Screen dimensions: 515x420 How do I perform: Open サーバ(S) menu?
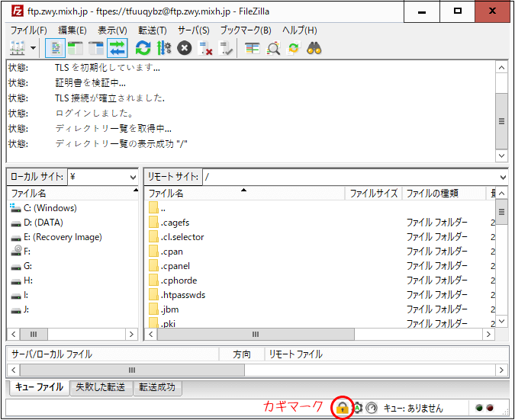194,30
